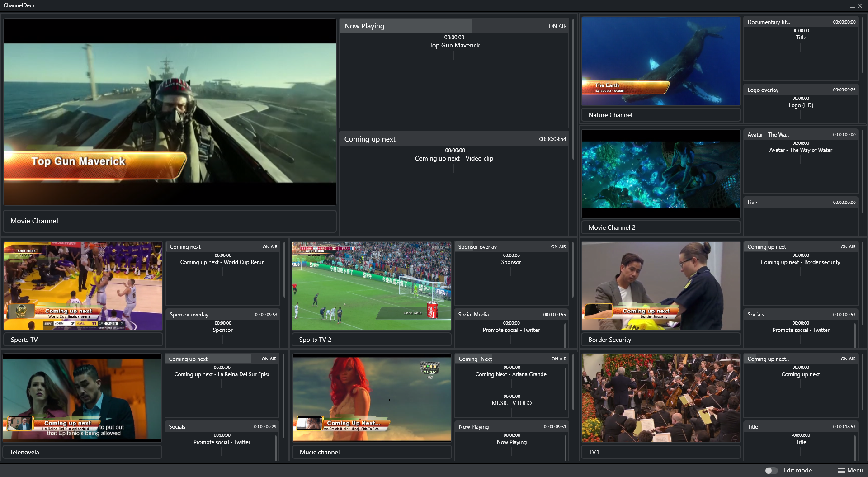Click the Movie Channel playlist scrollbar

coord(573,90)
